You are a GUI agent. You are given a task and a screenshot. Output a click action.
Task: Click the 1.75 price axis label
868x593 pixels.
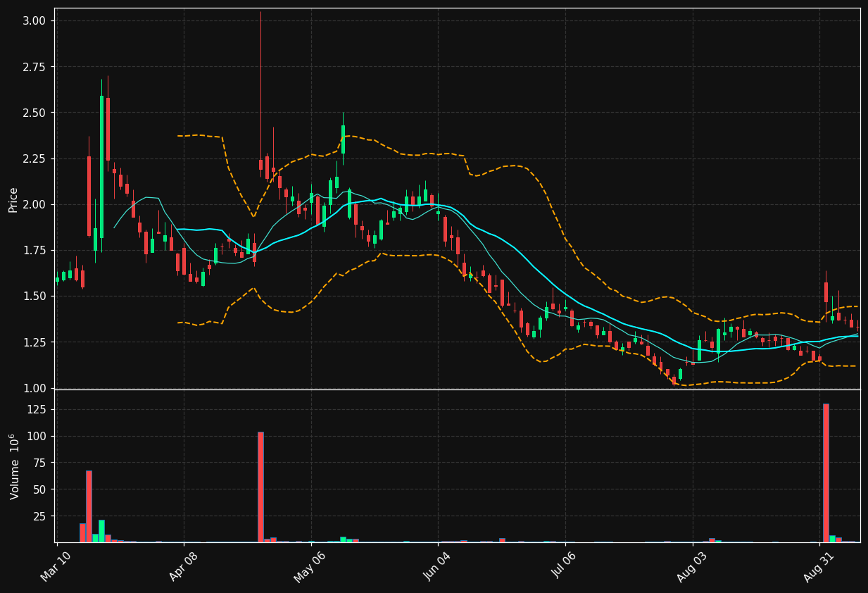[34, 251]
